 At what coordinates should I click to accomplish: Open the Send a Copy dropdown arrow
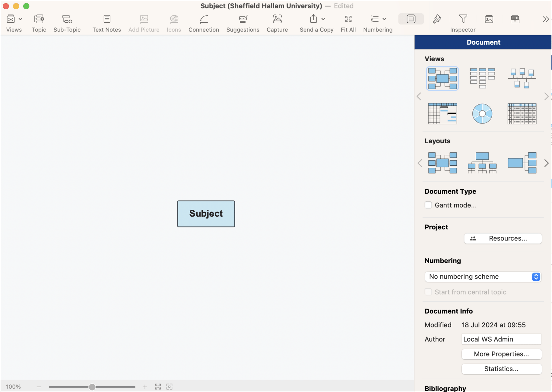click(x=323, y=19)
